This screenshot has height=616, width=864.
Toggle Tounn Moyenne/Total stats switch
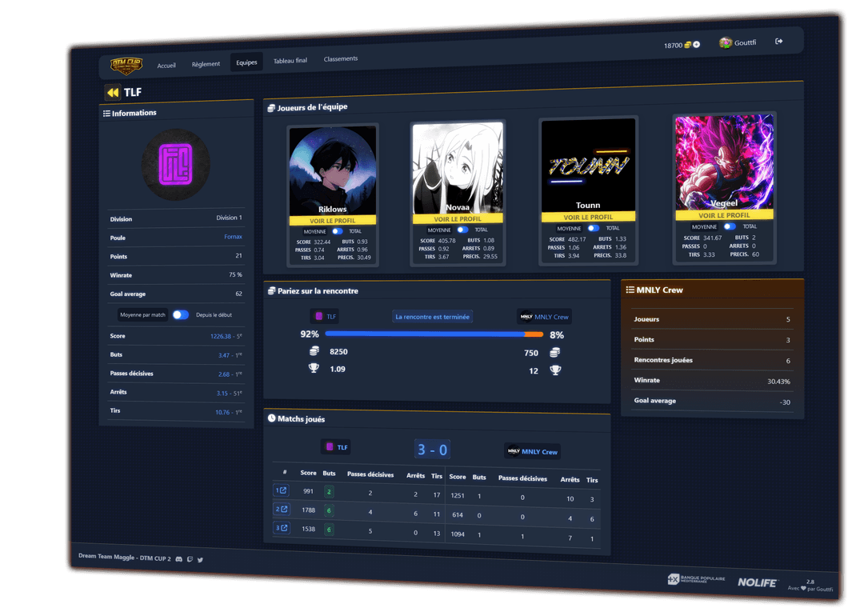(594, 228)
